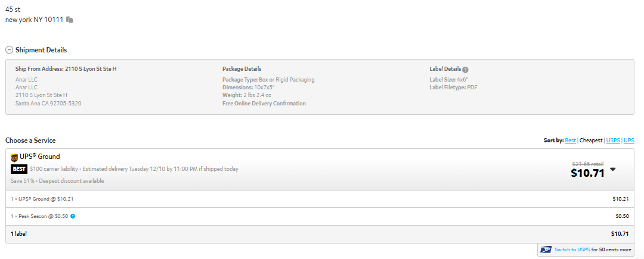644x259 pixels.
Task: Sort services by Best
Action: (570, 141)
